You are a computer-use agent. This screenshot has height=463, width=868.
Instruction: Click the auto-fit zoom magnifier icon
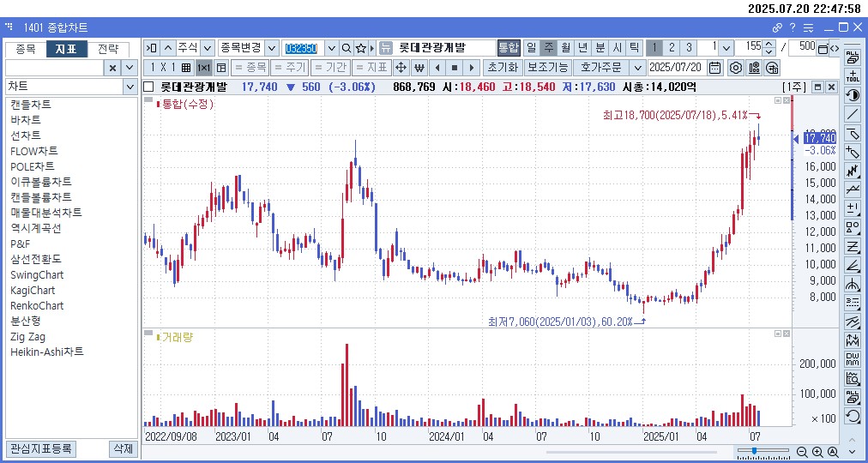pyautogui.click(x=832, y=452)
